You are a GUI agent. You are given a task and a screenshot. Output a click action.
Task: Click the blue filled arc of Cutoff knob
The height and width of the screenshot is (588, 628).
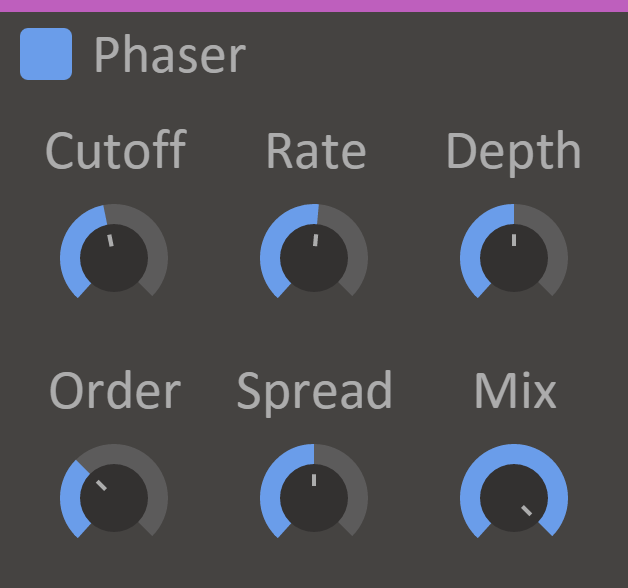pos(70,250)
